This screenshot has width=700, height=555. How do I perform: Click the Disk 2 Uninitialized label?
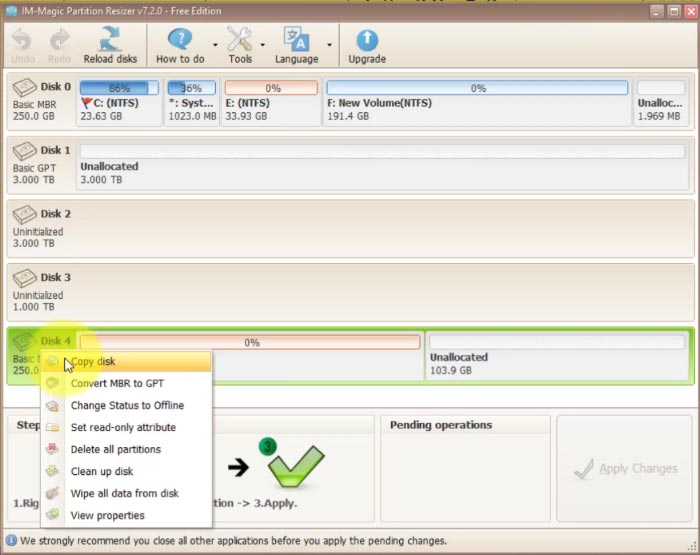[x=38, y=232]
